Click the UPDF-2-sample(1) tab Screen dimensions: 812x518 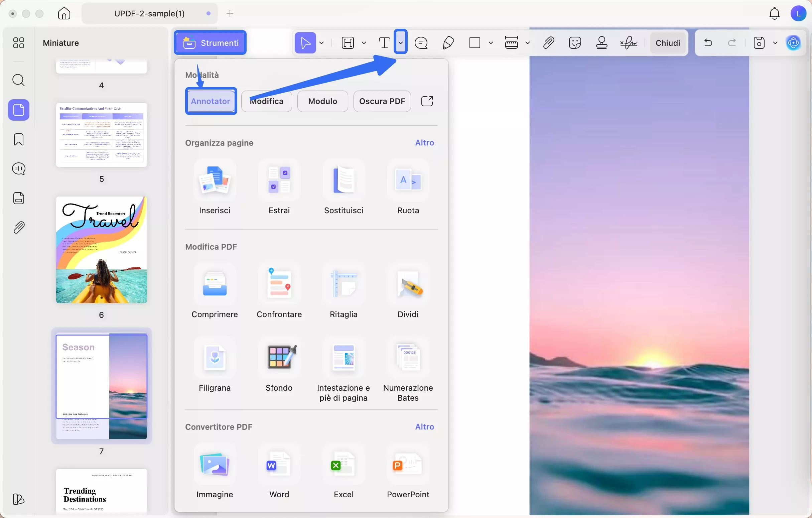point(149,13)
